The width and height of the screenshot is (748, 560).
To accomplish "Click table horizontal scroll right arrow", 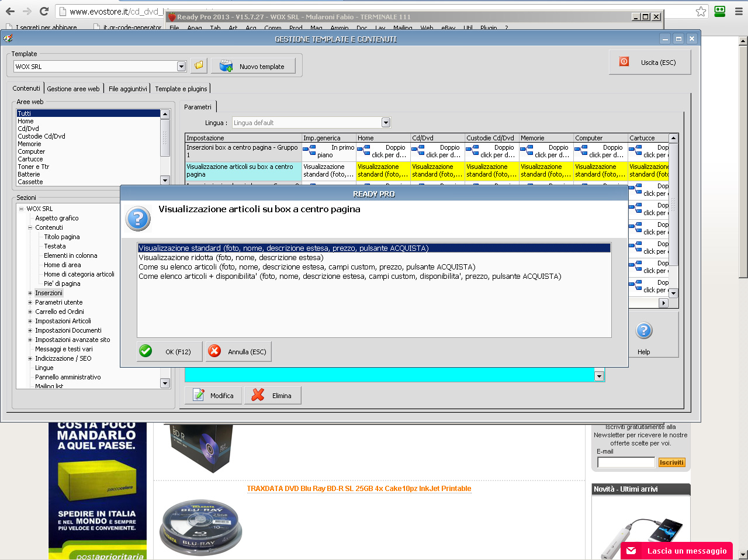I will point(663,303).
